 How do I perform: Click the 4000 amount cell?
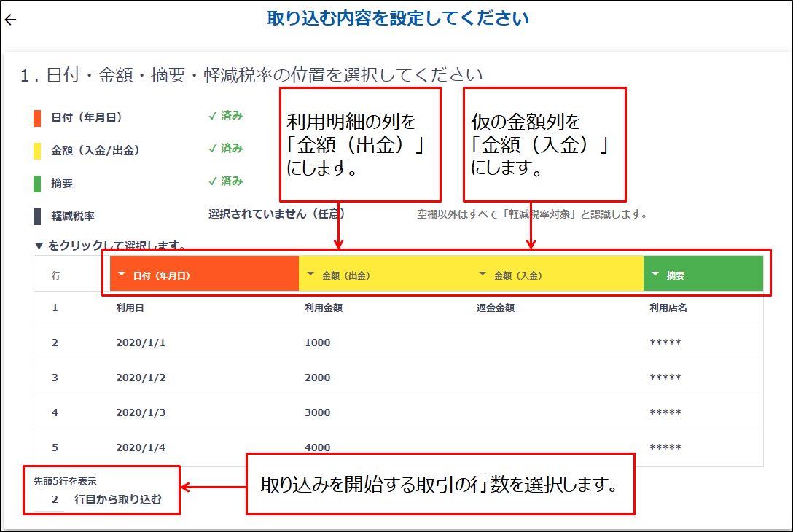pos(317,447)
